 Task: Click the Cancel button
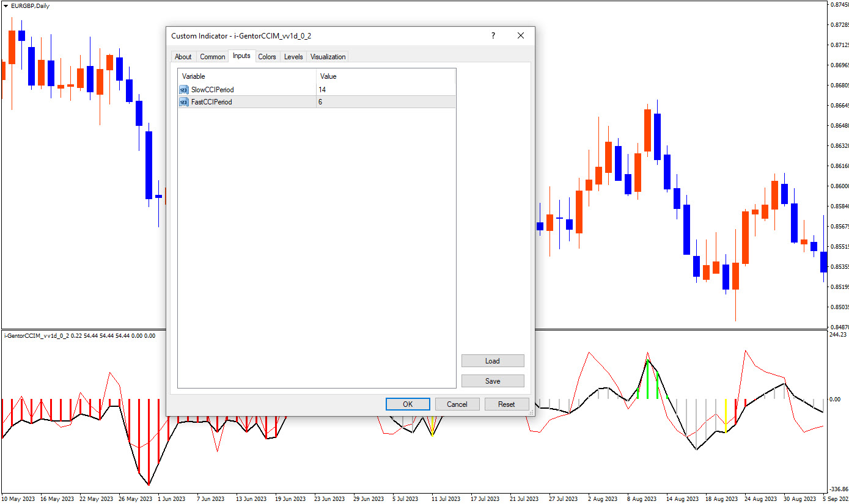point(457,404)
